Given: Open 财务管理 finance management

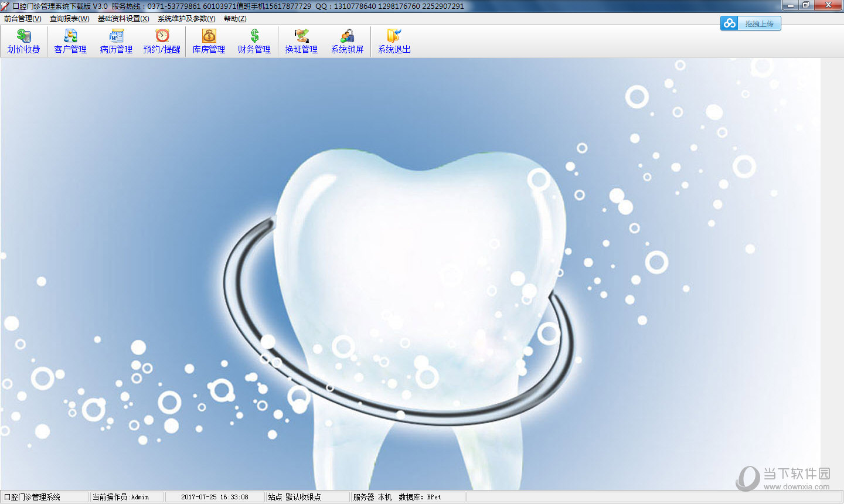Looking at the screenshot, I should (x=254, y=42).
